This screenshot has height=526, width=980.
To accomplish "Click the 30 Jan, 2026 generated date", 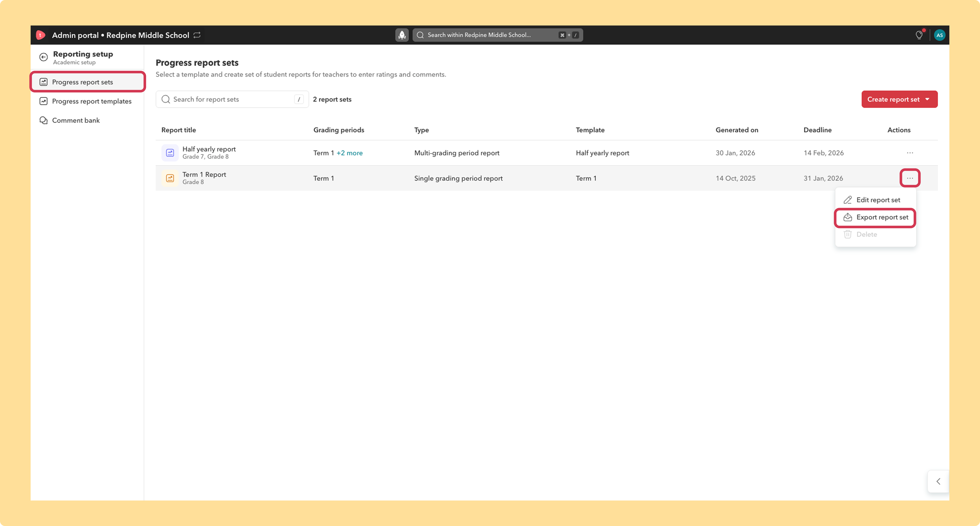I will (x=735, y=153).
